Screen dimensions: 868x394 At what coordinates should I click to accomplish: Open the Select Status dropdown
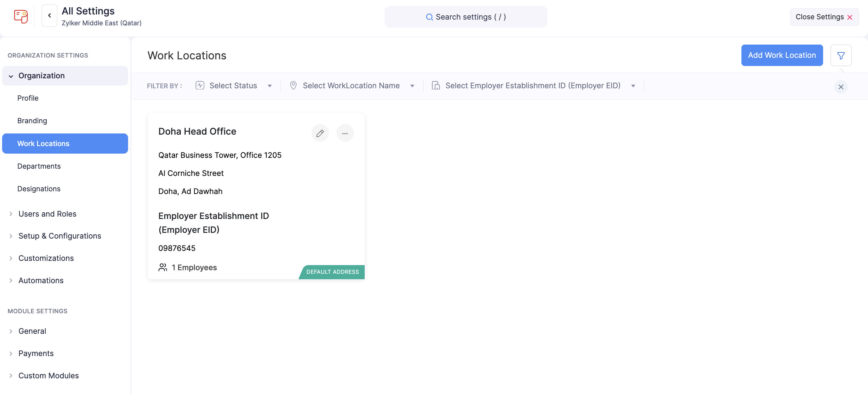234,86
